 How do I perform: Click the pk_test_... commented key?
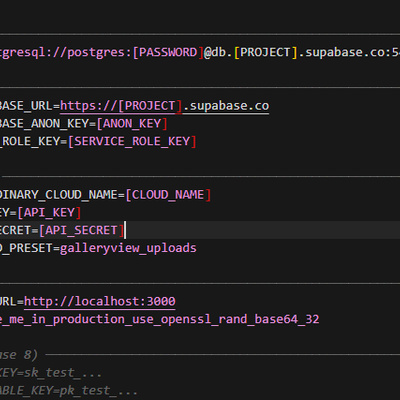98,390
